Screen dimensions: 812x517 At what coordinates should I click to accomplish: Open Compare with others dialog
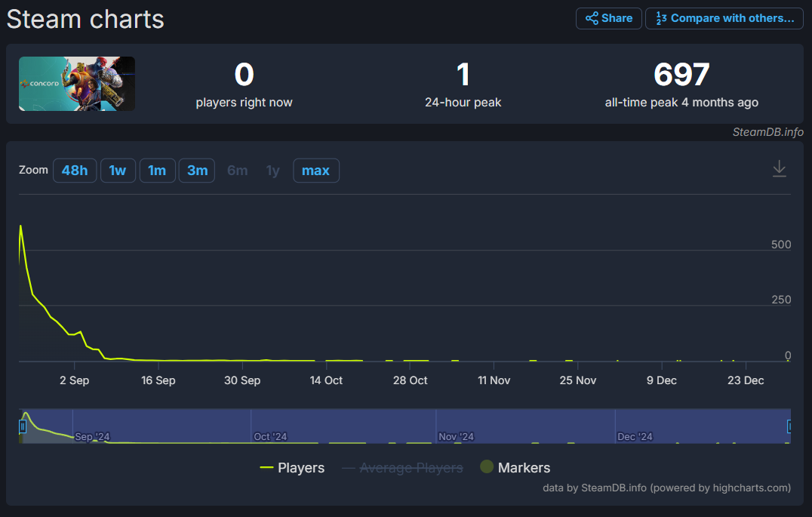(x=724, y=18)
